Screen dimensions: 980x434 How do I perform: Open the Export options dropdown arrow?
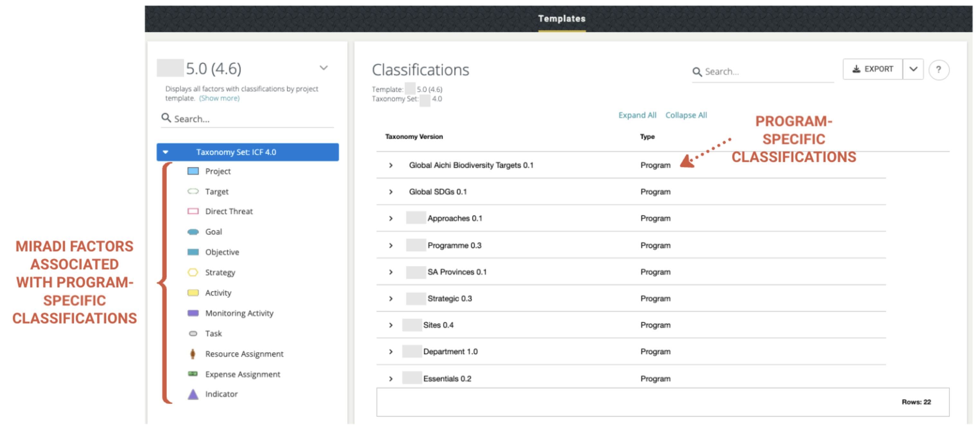913,69
